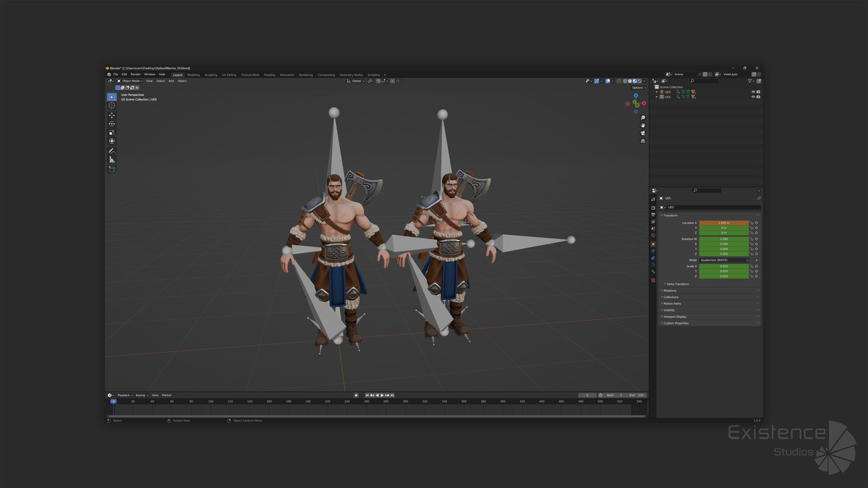
Task: Open the Bone properties tab
Action: 653,272
